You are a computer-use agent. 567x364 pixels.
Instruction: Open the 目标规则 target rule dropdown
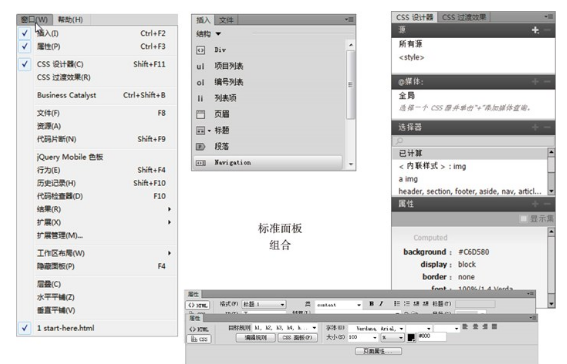[285, 328]
